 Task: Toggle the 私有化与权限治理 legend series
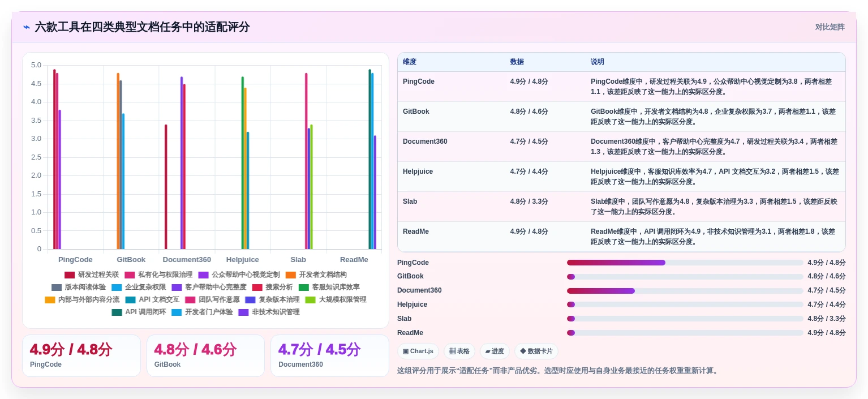click(x=158, y=274)
